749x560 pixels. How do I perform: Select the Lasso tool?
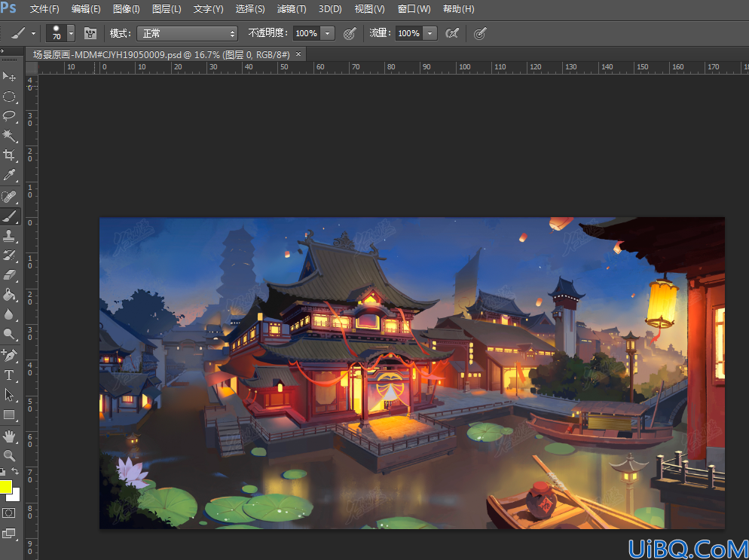pyautogui.click(x=9, y=116)
